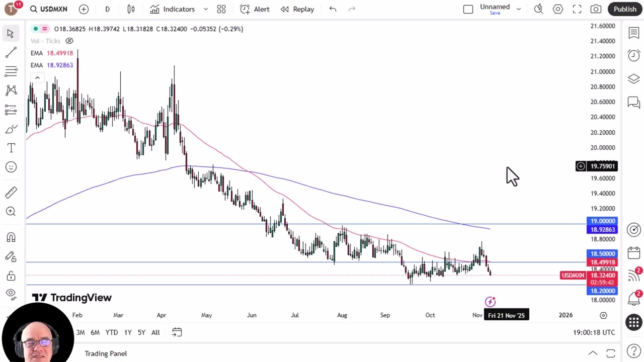Viewport: 644px width, 362px height.
Task: Open quick search icon in top bar
Action: pyautogui.click(x=538, y=9)
